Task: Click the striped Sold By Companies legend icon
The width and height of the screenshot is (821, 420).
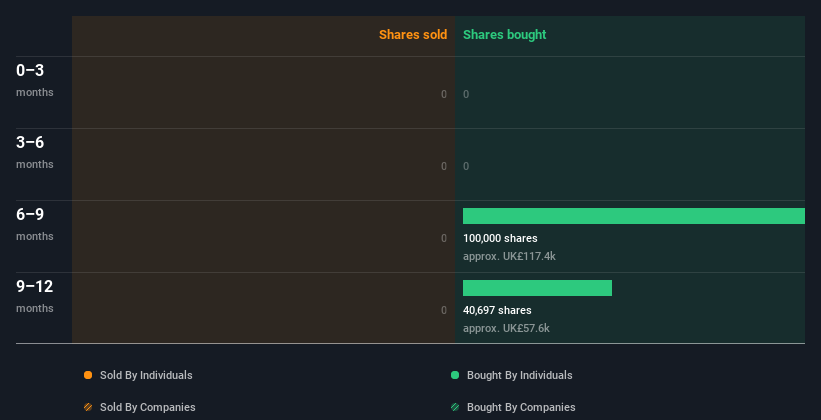Action: (x=88, y=407)
